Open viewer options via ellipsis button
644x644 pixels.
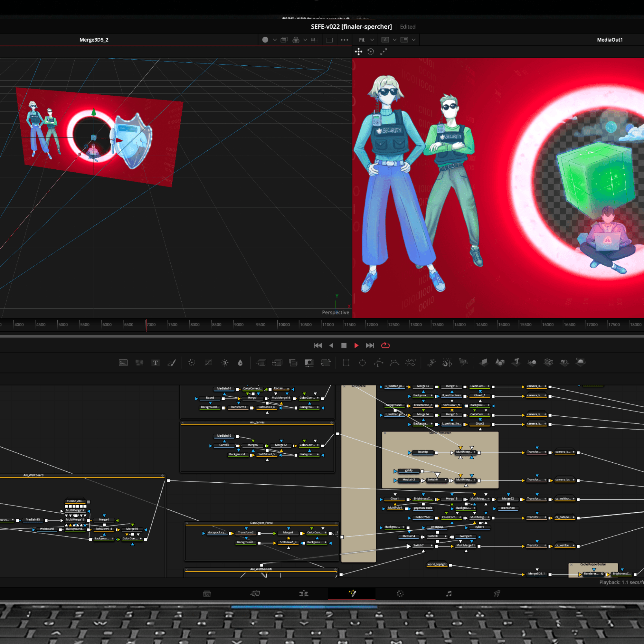pos(345,40)
